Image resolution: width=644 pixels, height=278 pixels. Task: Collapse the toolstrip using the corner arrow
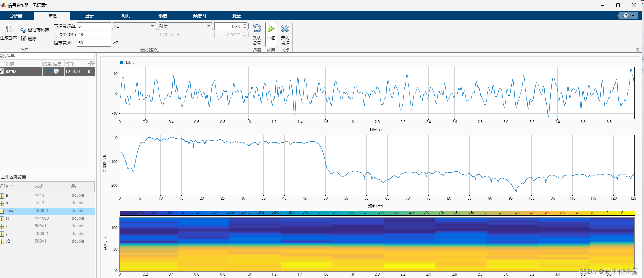[x=638, y=50]
